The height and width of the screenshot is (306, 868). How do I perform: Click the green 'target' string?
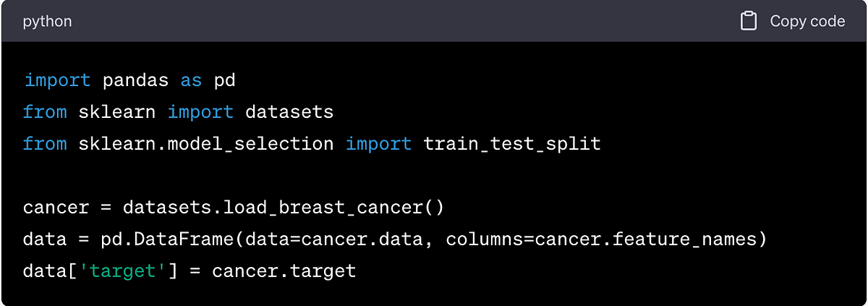[x=123, y=271]
